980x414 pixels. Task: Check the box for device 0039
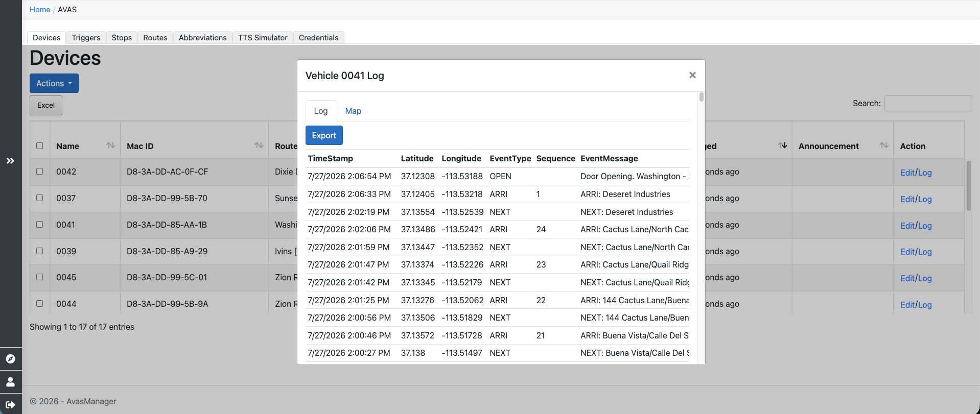[x=40, y=251]
